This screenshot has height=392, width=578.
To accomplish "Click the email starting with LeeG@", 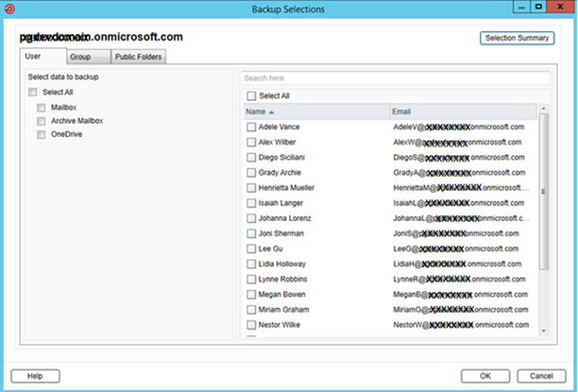I will [455, 249].
